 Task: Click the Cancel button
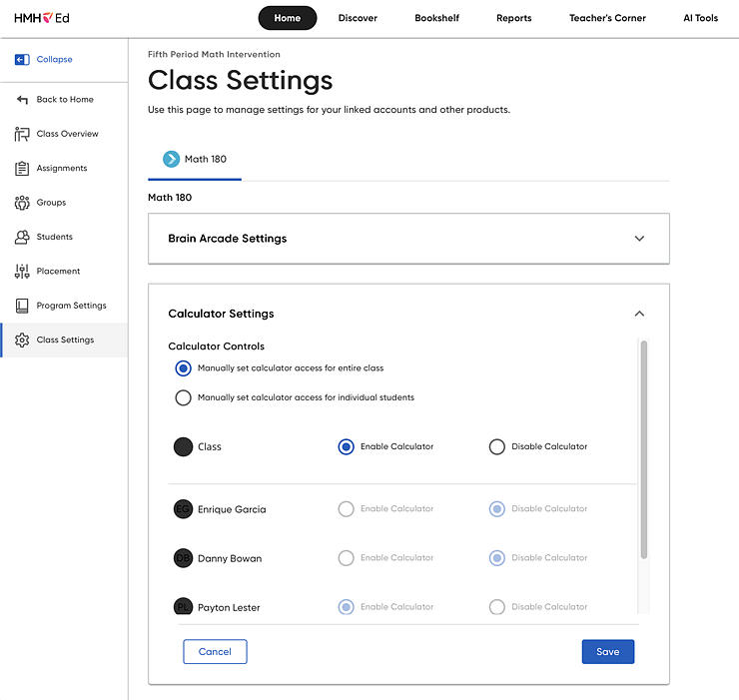pyautogui.click(x=215, y=651)
